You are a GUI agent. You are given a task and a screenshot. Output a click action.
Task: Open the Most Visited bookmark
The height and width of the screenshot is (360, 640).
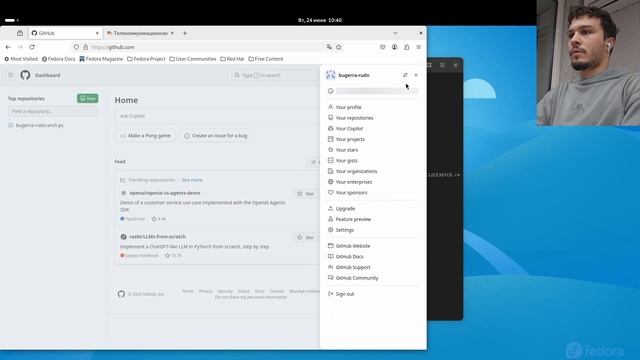21,59
